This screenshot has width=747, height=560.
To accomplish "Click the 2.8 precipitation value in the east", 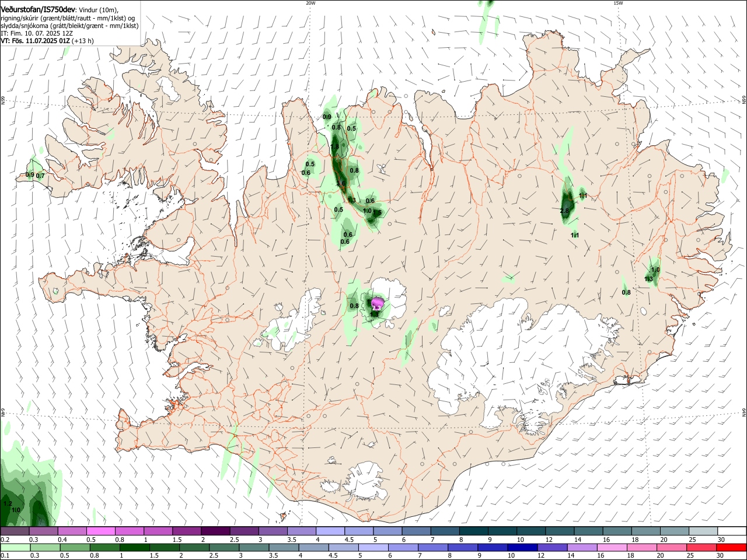I will pyautogui.click(x=564, y=211).
